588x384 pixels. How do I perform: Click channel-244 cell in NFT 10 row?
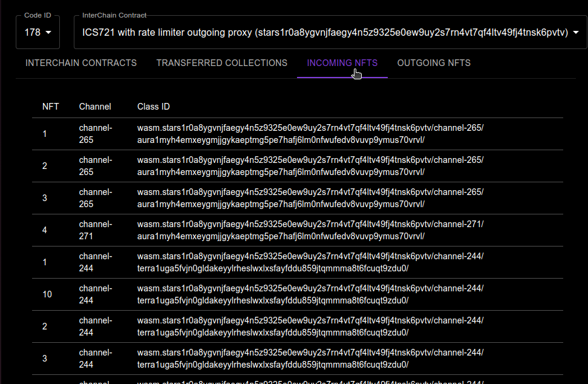pyautogui.click(x=96, y=294)
